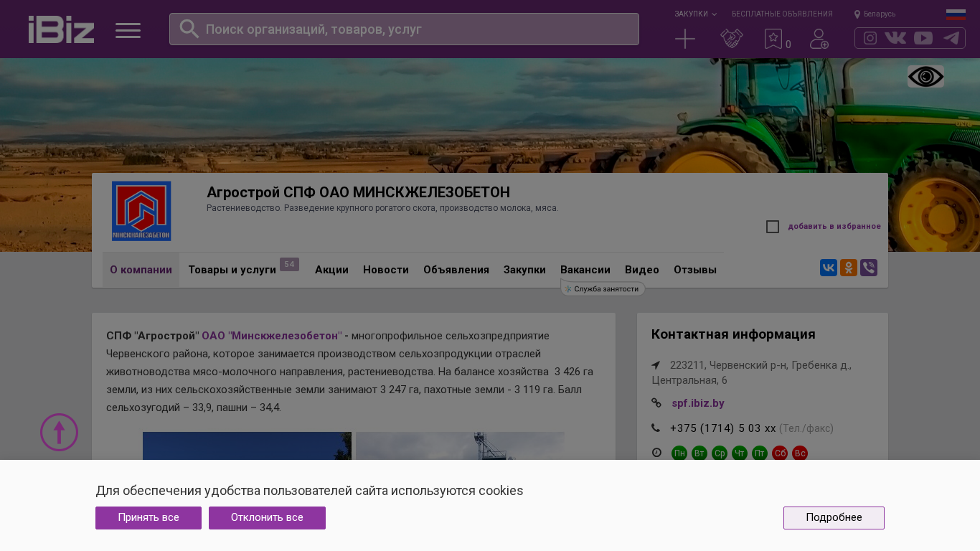
Task: Click the 54 badge on Товары и услуги
Action: click(x=289, y=265)
